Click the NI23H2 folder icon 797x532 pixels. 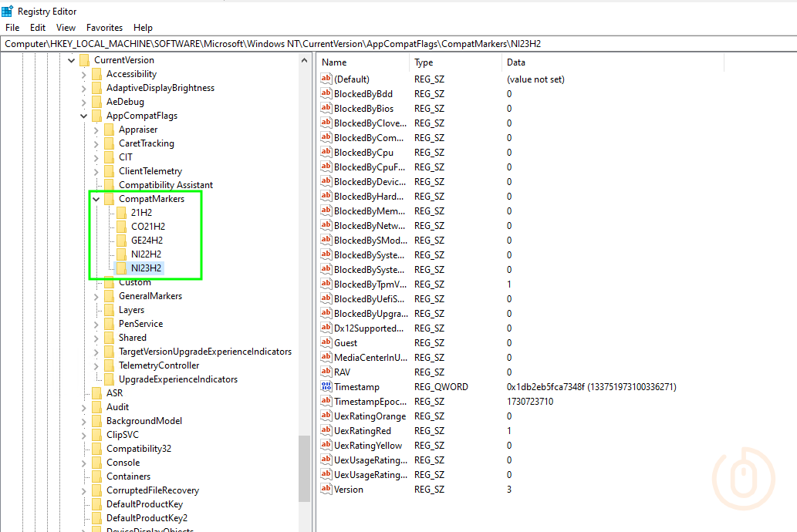121,268
